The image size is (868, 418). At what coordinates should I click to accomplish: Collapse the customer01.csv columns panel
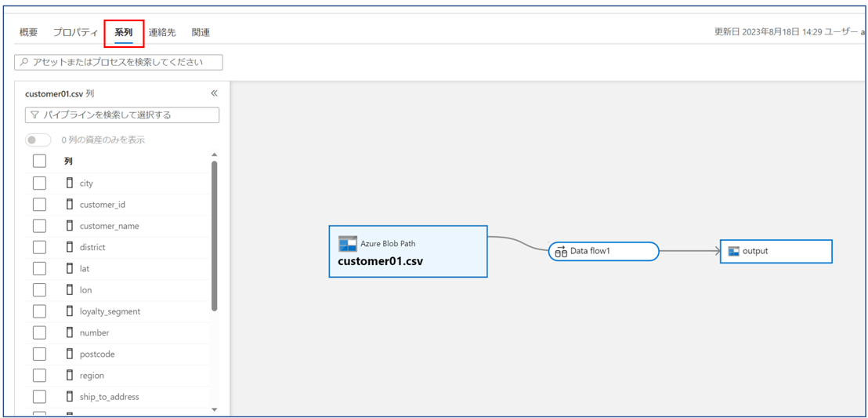click(214, 93)
